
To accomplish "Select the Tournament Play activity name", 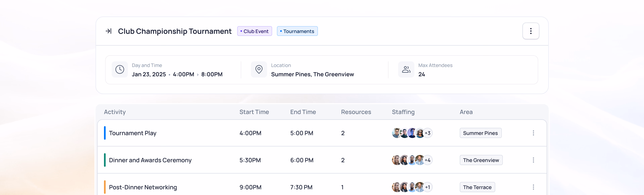I will click(132, 133).
